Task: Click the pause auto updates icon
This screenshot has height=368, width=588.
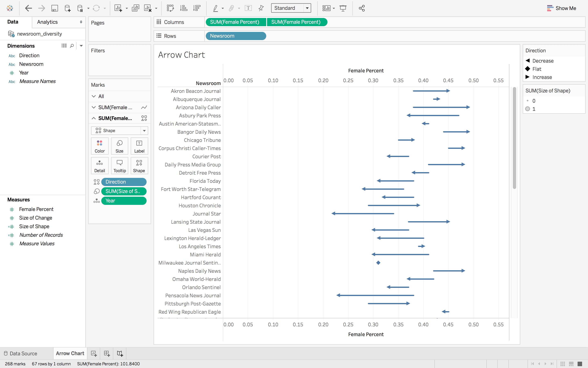Action: click(80, 8)
